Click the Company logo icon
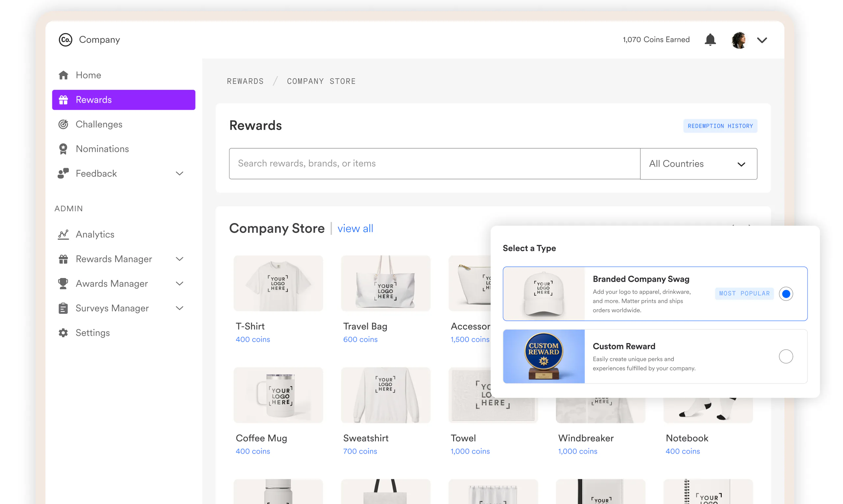Screen dimensions: 843x504 [65, 40]
